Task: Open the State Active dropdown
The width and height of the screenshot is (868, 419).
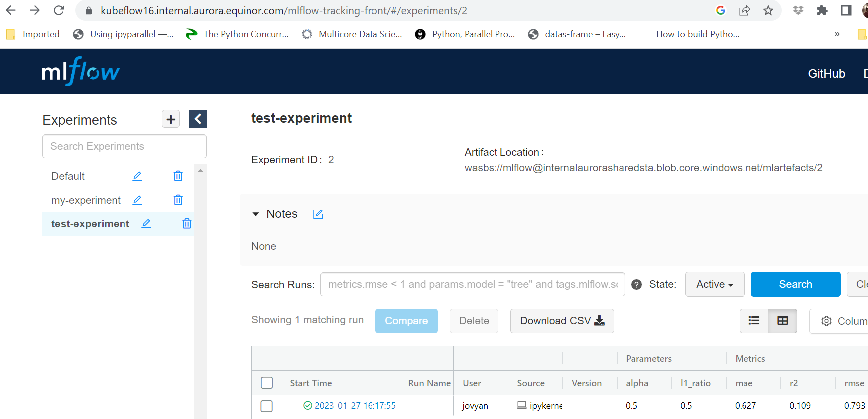Action: [x=715, y=284]
